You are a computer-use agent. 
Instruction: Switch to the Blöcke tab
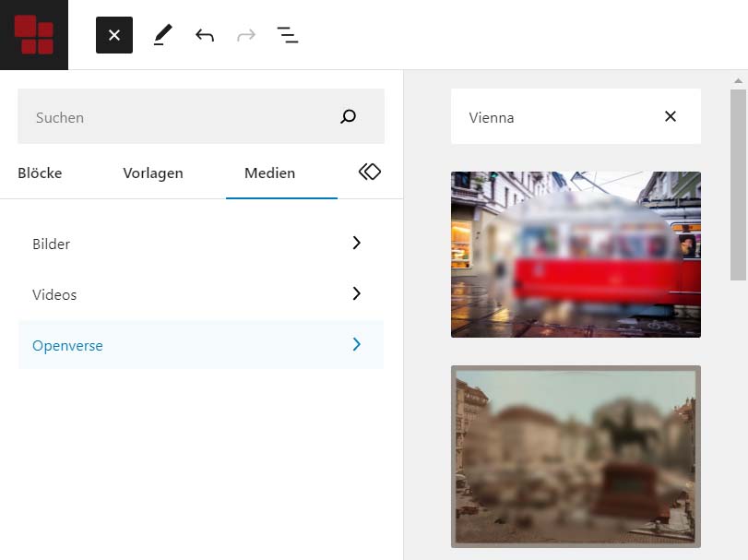click(x=40, y=173)
